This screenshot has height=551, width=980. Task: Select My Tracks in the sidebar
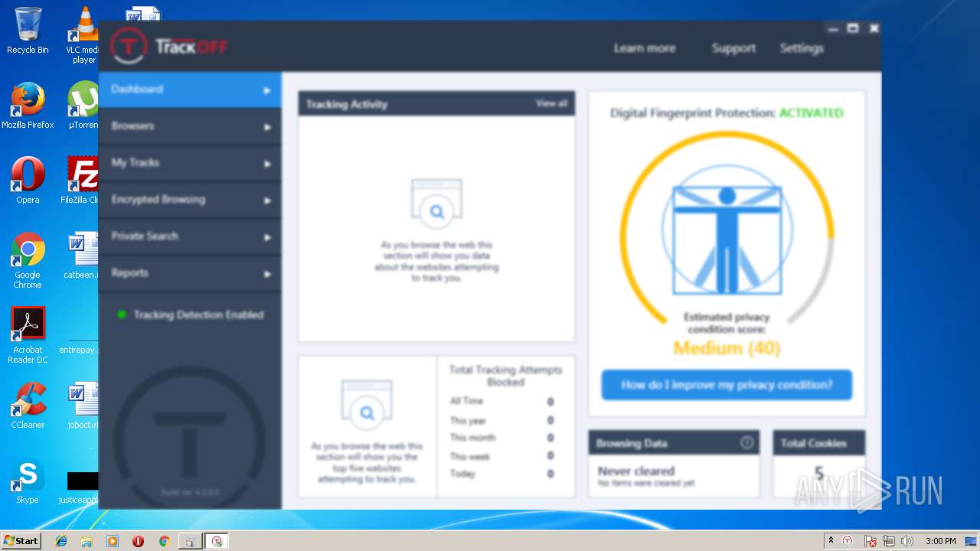(x=190, y=163)
